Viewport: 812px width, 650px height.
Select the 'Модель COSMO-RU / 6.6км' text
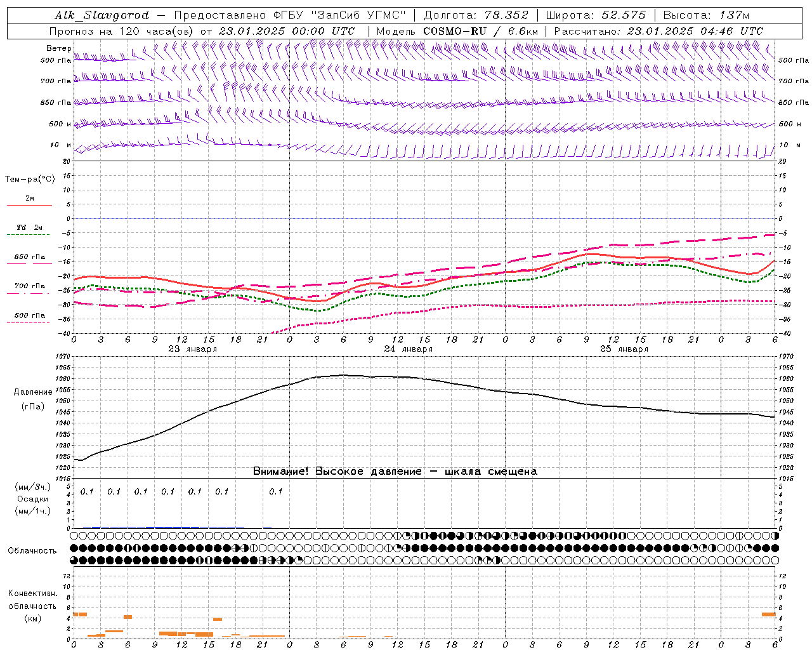(x=457, y=31)
